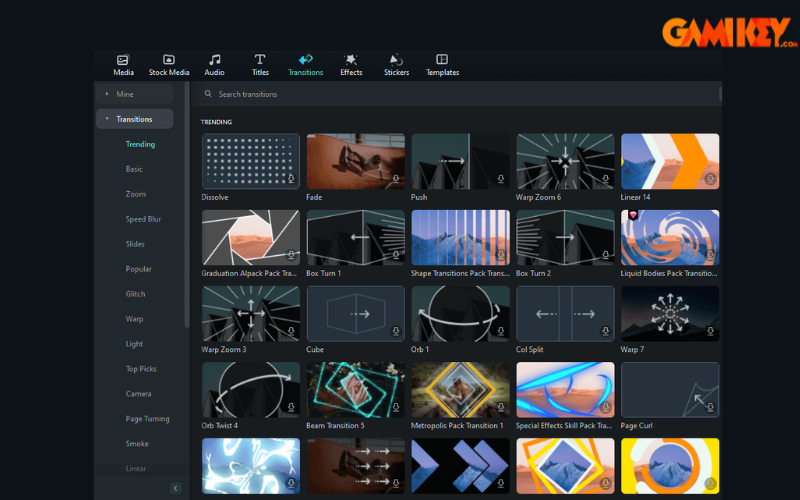Switch to the Transitions tab

(x=306, y=65)
